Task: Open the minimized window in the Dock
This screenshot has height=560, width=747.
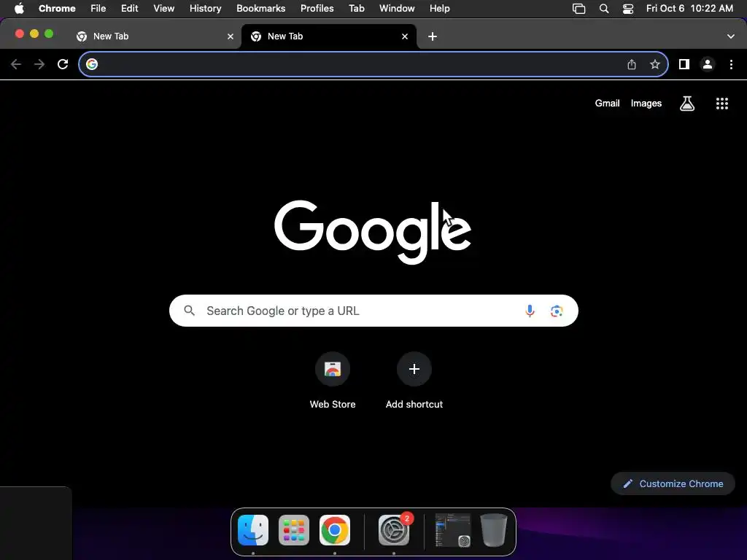Action: (453, 530)
